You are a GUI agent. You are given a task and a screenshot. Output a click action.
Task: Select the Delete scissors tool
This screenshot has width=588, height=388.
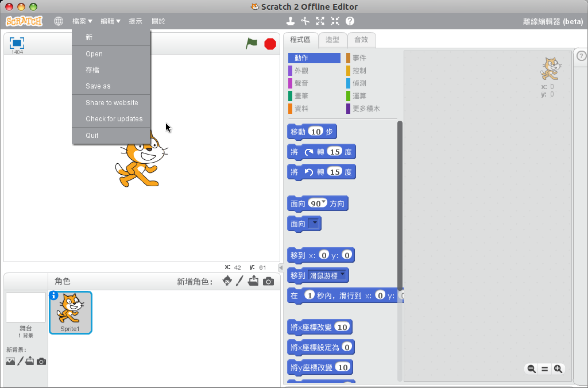(305, 21)
